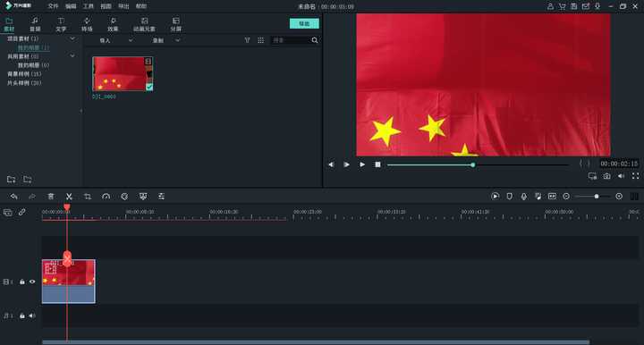Click the render preview icon in timeline toolbar

496,197
